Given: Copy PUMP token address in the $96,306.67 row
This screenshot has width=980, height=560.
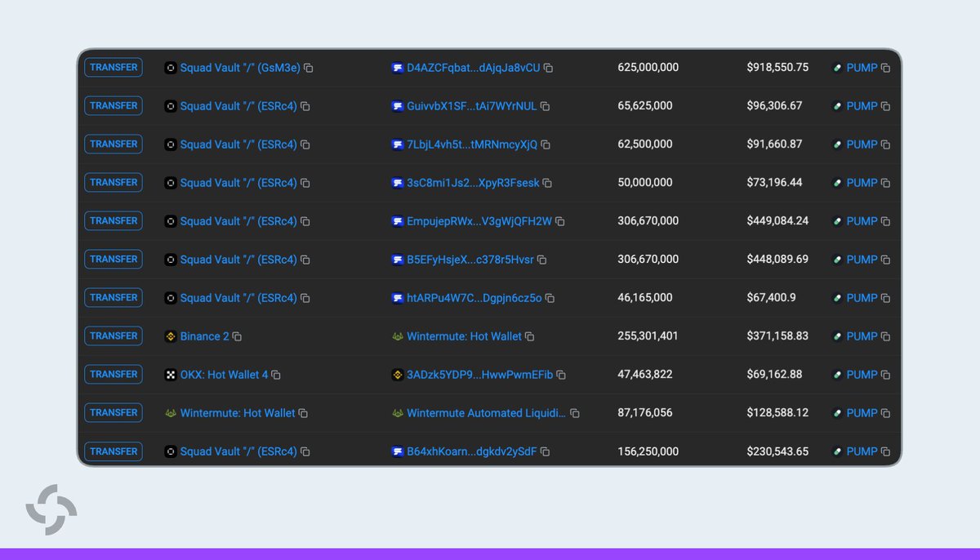Looking at the screenshot, I should pyautogui.click(x=886, y=106).
